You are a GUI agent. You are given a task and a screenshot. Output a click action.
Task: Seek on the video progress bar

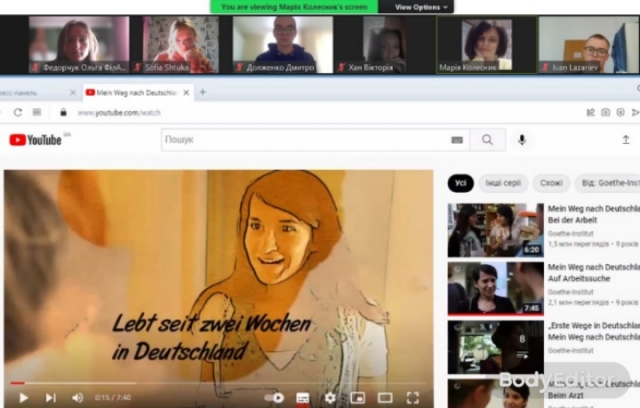pyautogui.click(x=218, y=383)
